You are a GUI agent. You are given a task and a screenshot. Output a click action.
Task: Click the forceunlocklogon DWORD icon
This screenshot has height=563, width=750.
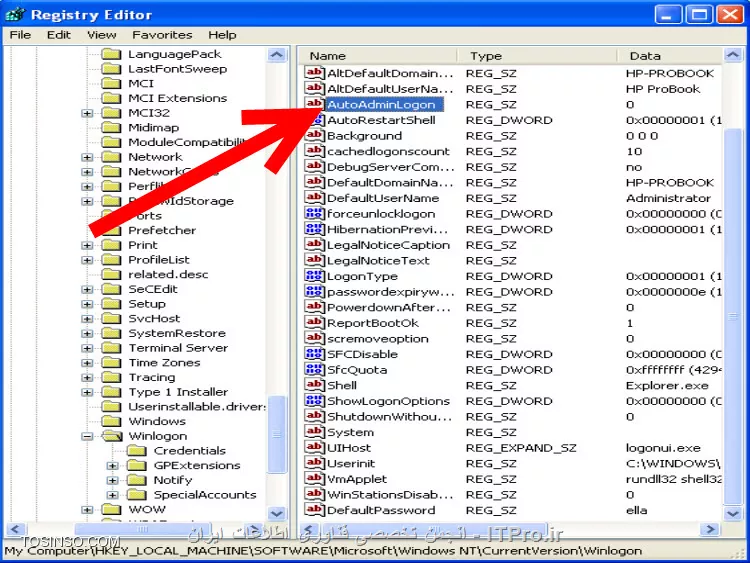(x=314, y=213)
